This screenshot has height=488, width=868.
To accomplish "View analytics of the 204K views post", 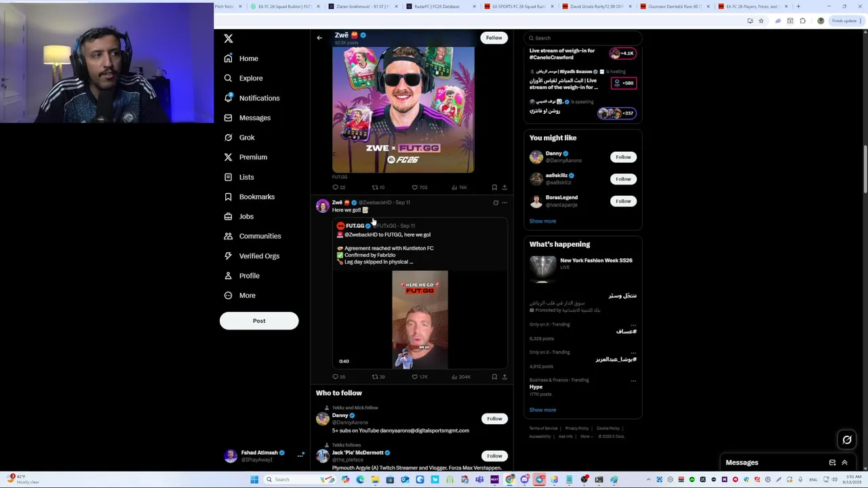I will [460, 377].
